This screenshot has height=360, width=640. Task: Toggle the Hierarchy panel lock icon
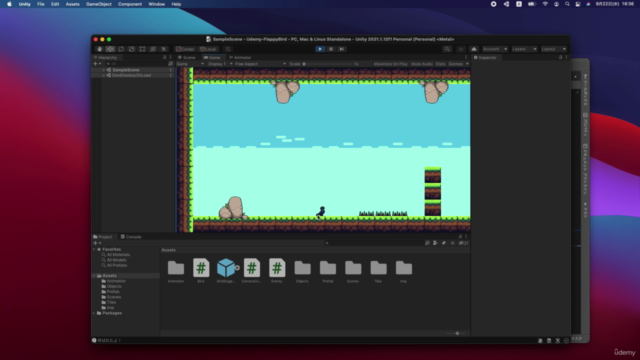click(x=164, y=58)
